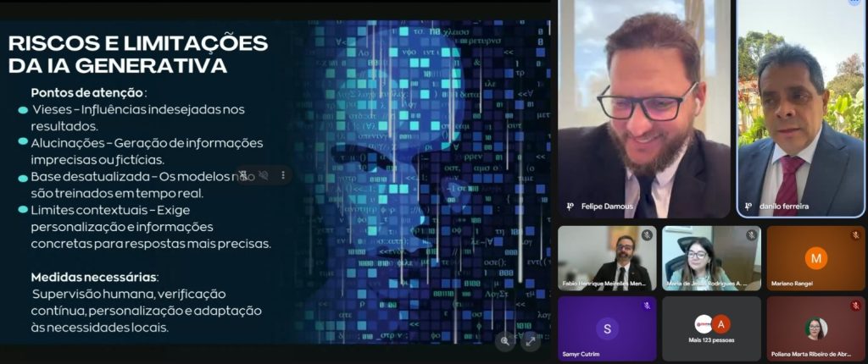
Task: Open more options on danilo ferreira tile
Action: pyautogui.click(x=854, y=3)
